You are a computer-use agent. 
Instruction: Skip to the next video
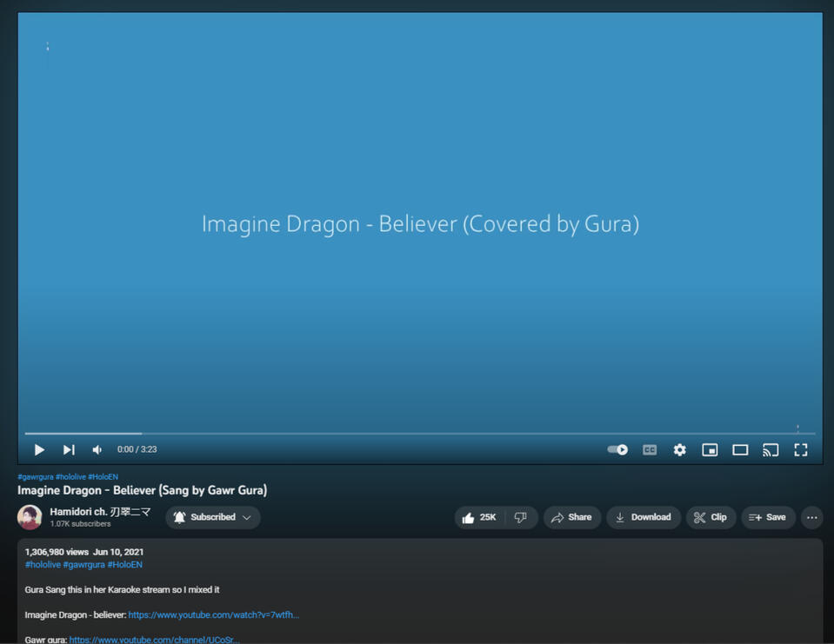(70, 450)
